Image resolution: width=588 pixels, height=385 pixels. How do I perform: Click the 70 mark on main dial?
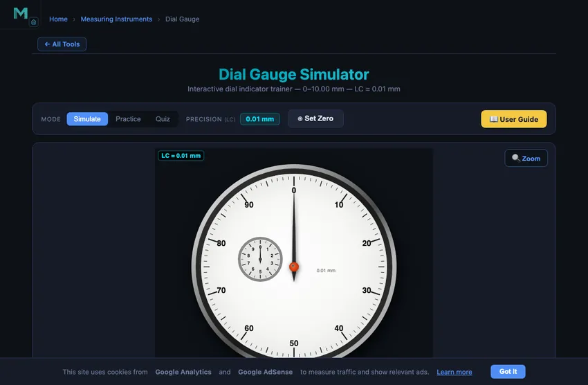point(221,290)
